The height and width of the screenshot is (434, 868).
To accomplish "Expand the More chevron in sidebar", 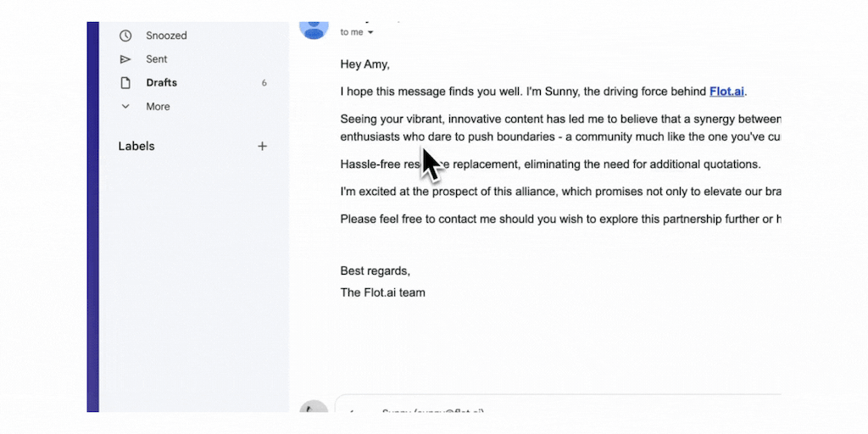I will 125,107.
